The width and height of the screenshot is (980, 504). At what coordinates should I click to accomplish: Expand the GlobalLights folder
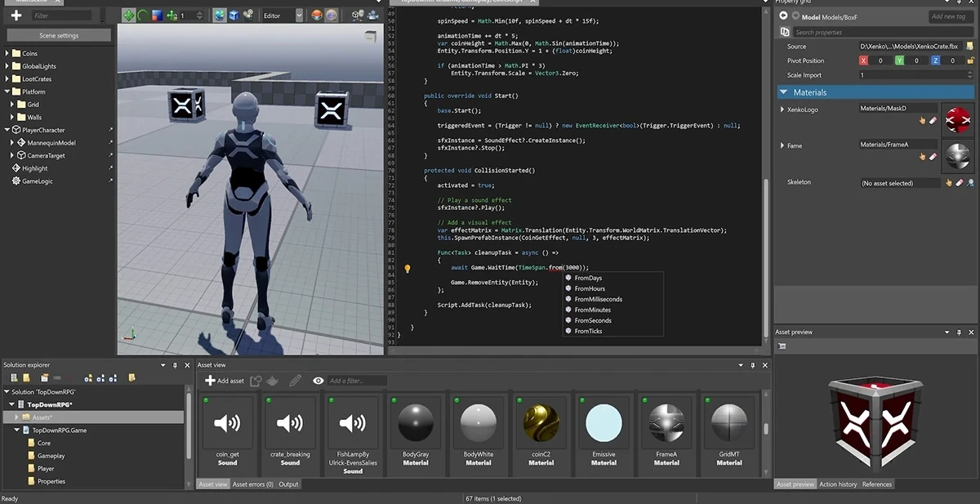[x=7, y=66]
